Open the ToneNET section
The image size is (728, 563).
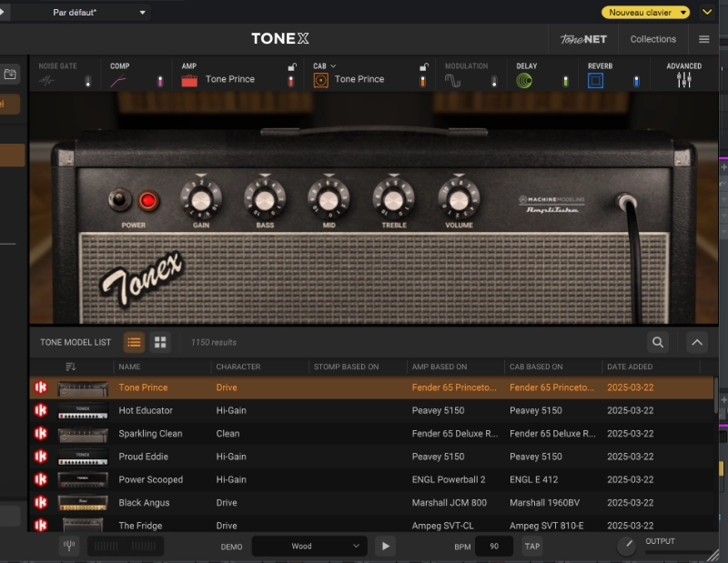[583, 39]
